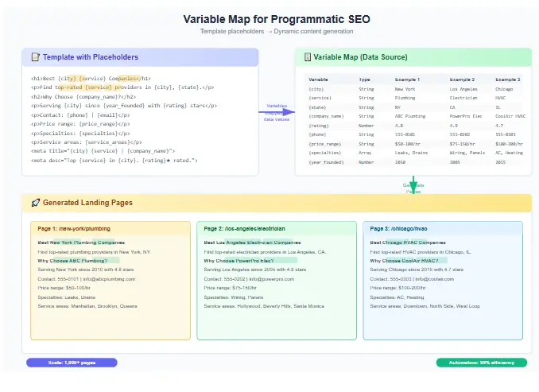539x392 pixels.
Task: Click the {rating} variable cell
Action: 319,126
